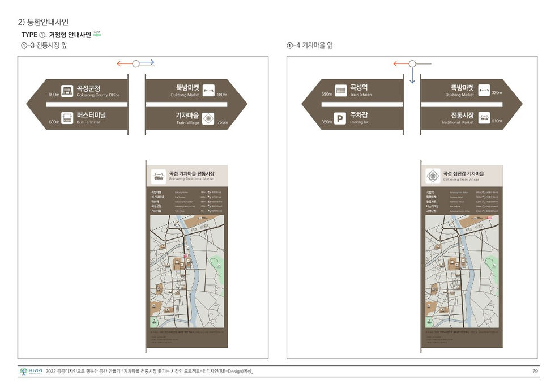Screen dimensions: 555x392
Task: Click the direction indicator circle above the ①-4 sign
Action: coord(412,64)
